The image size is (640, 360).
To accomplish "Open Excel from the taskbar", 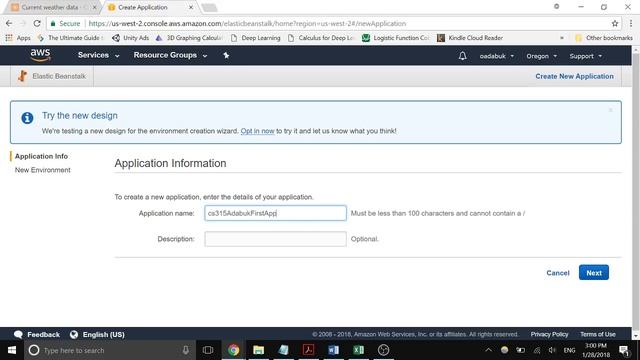I will tap(358, 350).
